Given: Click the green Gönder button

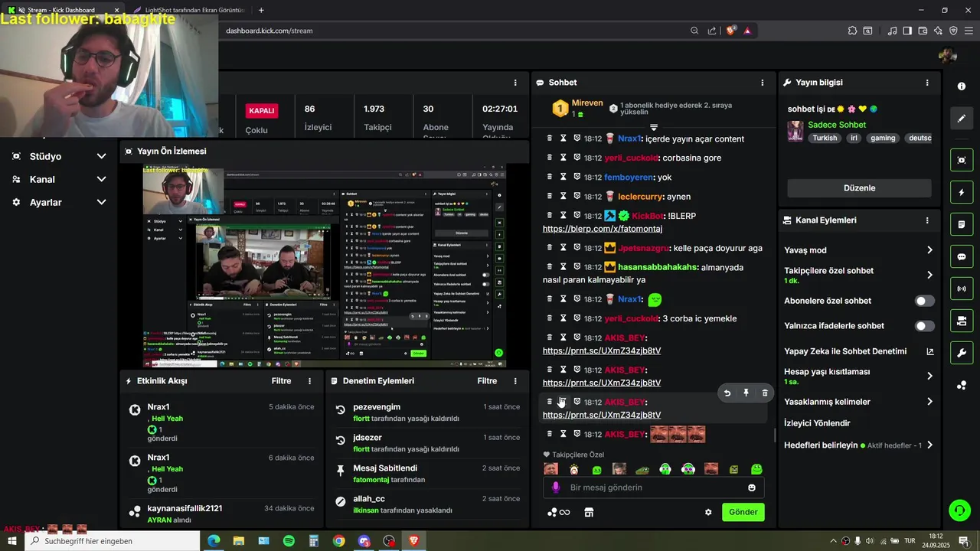Looking at the screenshot, I should (x=743, y=512).
